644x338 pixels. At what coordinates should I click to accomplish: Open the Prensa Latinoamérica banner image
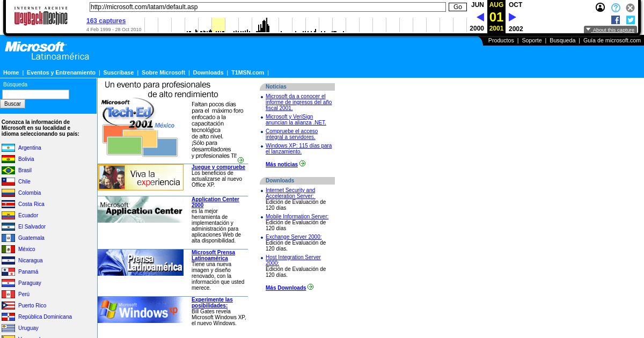pyautogui.click(x=141, y=262)
